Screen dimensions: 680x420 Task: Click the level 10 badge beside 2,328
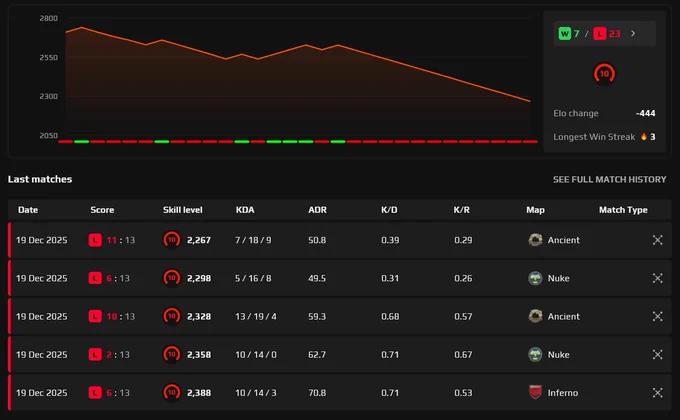pyautogui.click(x=172, y=316)
